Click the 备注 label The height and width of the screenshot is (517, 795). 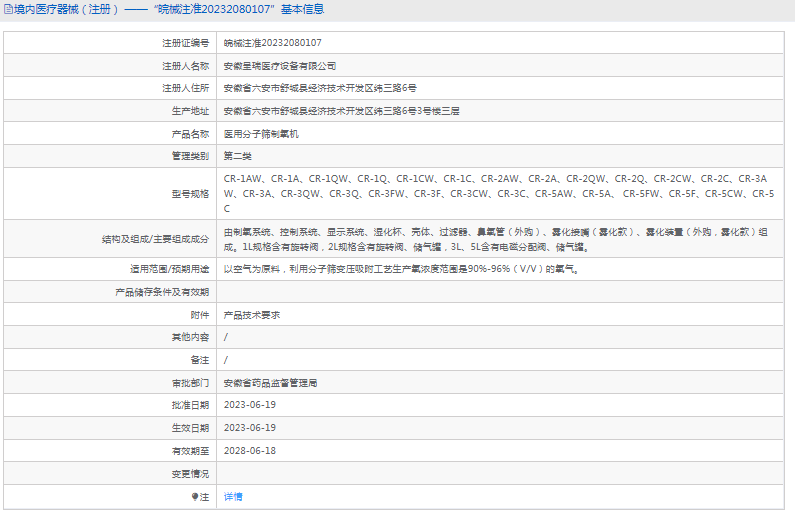pyautogui.click(x=200, y=360)
